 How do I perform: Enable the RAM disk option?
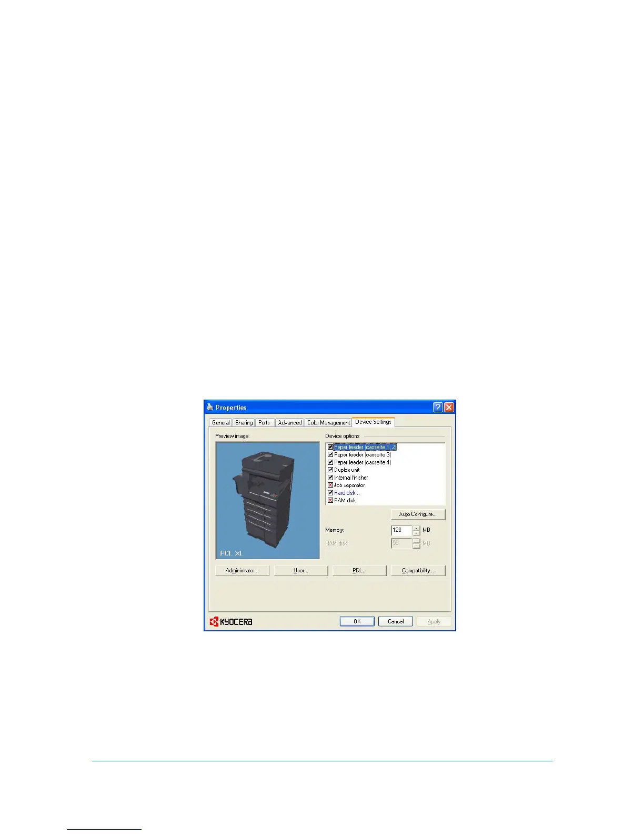click(330, 500)
